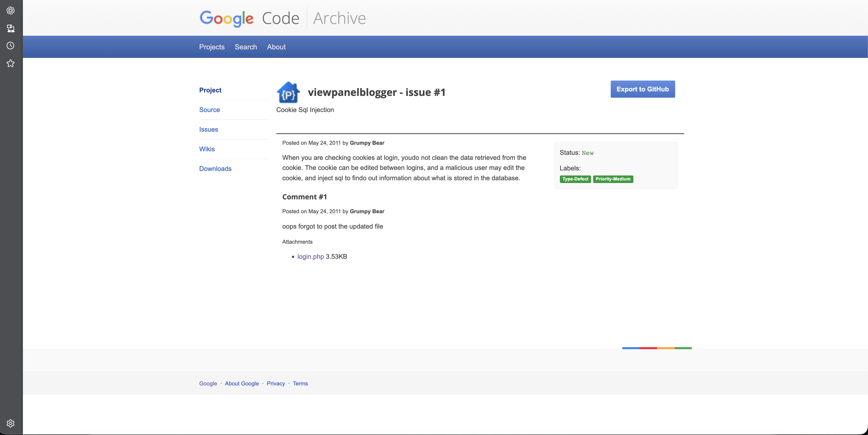868x435 pixels.
Task: Open the login.php attachment link
Action: (310, 257)
